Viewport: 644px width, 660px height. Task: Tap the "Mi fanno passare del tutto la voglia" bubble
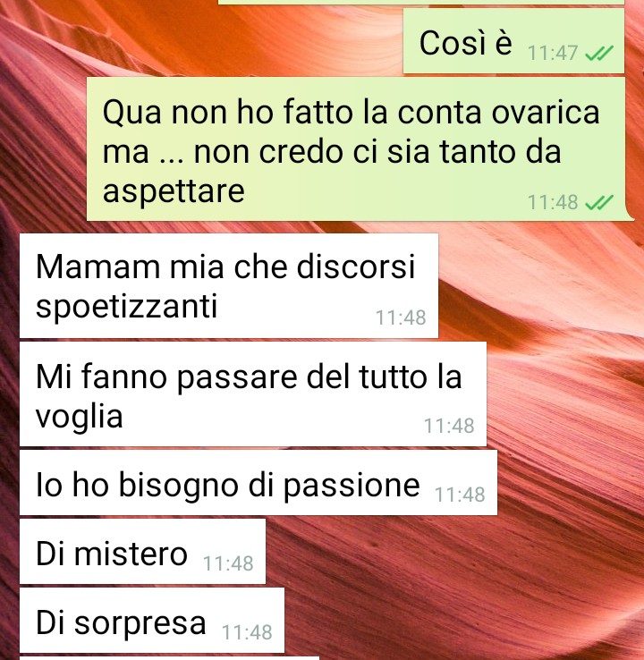pyautogui.click(x=253, y=394)
